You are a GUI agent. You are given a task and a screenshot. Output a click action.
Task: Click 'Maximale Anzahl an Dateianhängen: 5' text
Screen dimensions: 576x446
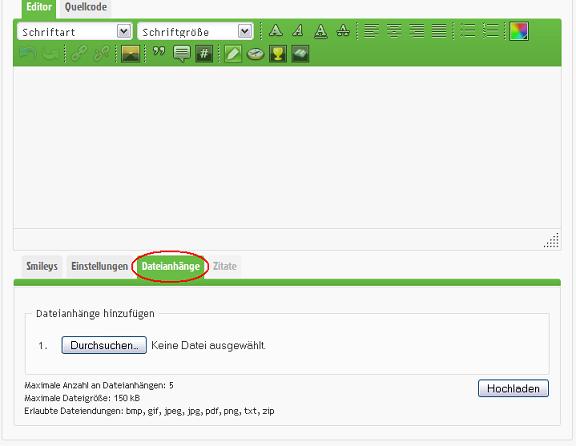coord(99,385)
